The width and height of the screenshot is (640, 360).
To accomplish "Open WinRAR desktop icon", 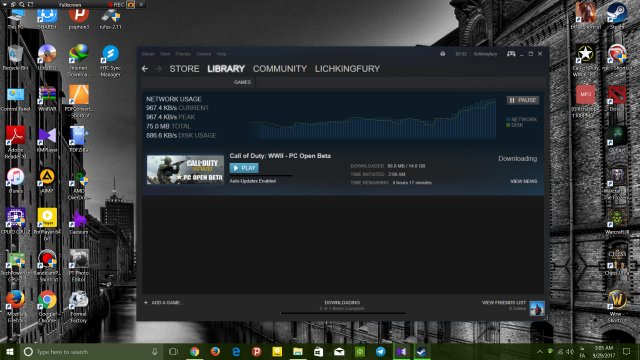I will (x=47, y=99).
